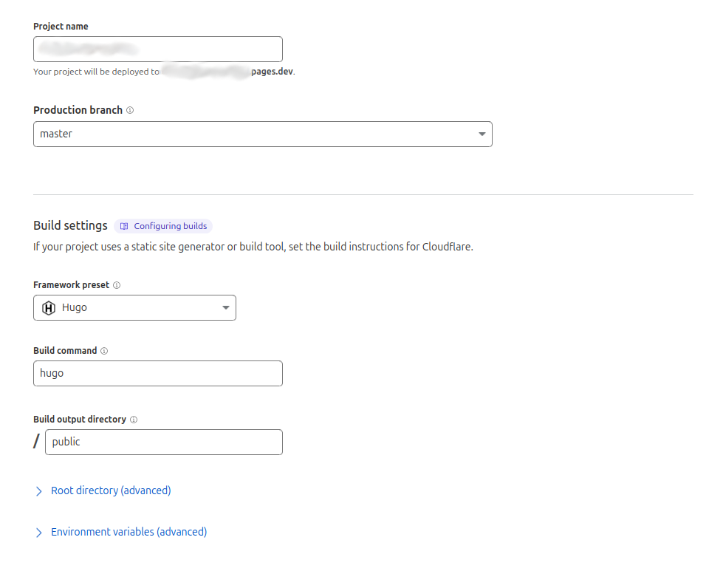The image size is (723, 588).
Task: Open the Configuring builds documentation link
Action: coord(170,226)
